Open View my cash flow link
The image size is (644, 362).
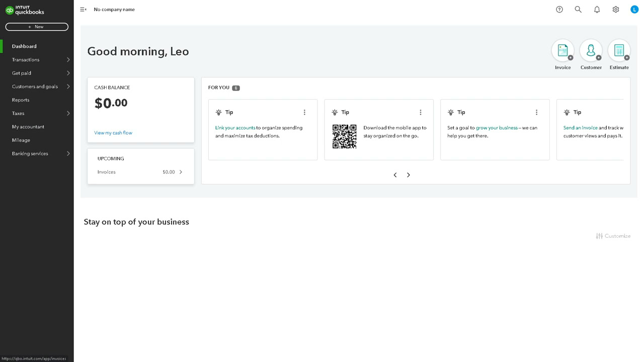click(113, 133)
